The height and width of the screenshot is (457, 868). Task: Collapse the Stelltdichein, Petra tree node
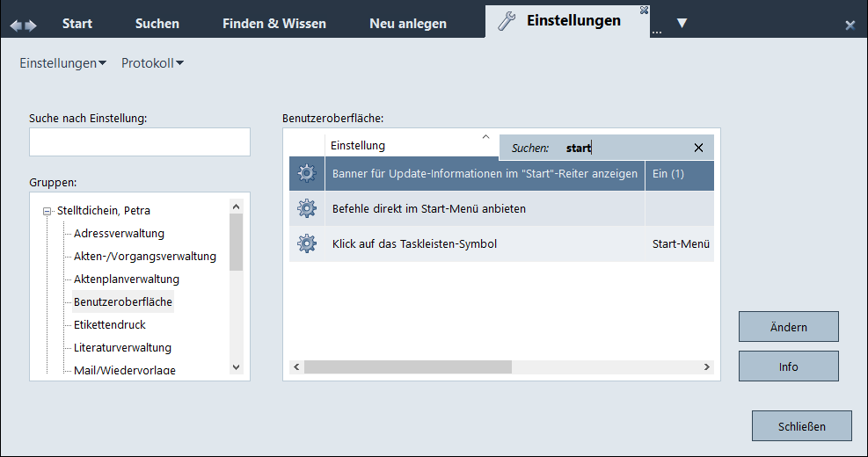(x=47, y=211)
